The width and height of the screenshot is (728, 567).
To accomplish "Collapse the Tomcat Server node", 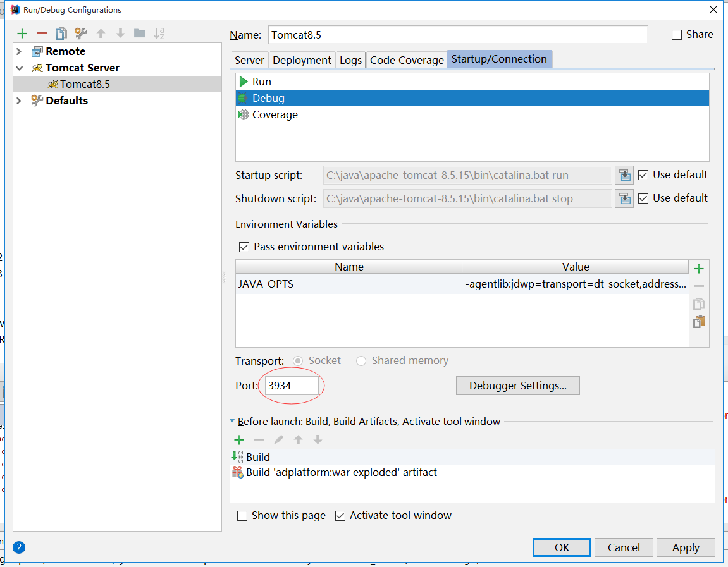I will [x=19, y=68].
